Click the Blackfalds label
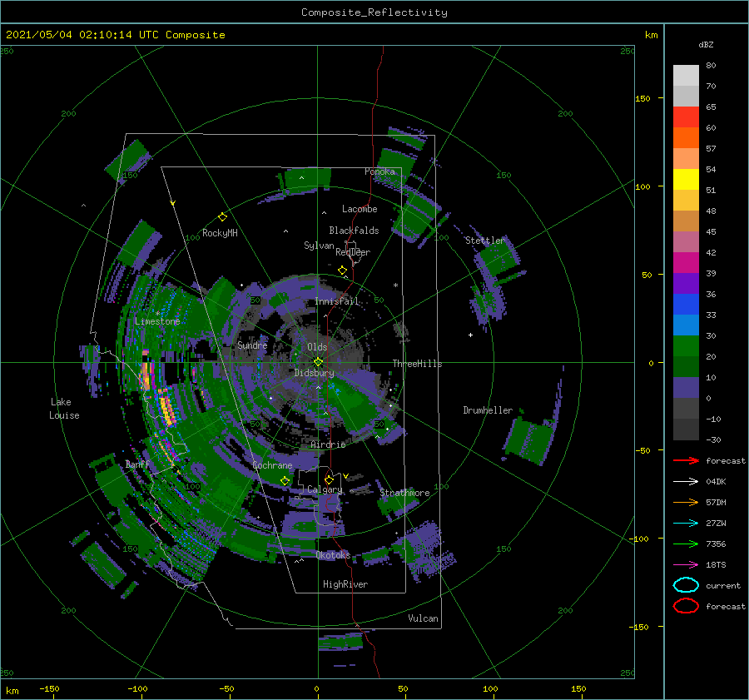 pyautogui.click(x=354, y=231)
